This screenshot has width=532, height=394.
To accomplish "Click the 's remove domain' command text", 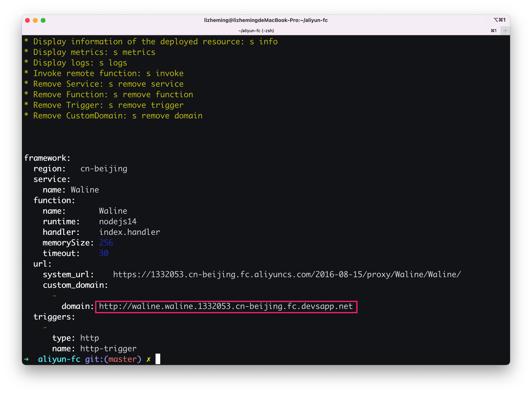I will [x=167, y=116].
